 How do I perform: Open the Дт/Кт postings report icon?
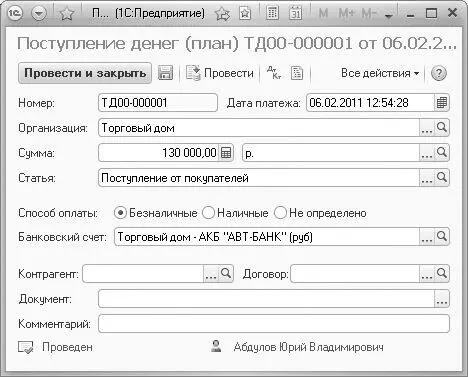tap(274, 73)
